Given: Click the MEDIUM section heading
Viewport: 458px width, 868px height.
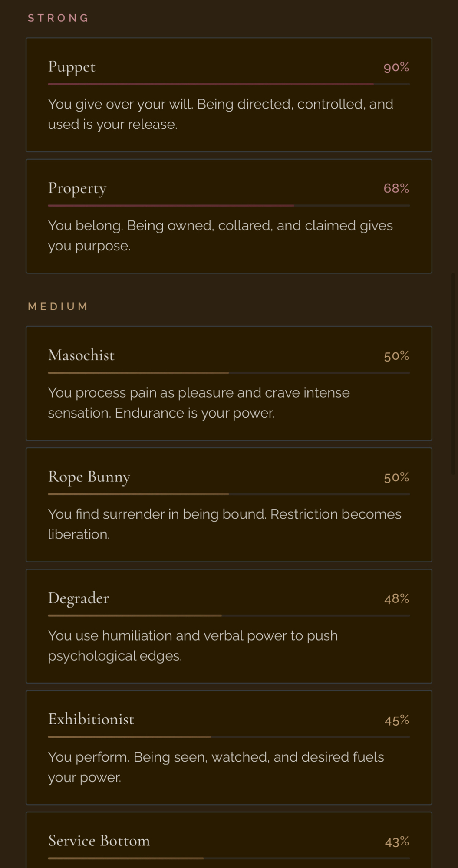Looking at the screenshot, I should pos(58,306).
